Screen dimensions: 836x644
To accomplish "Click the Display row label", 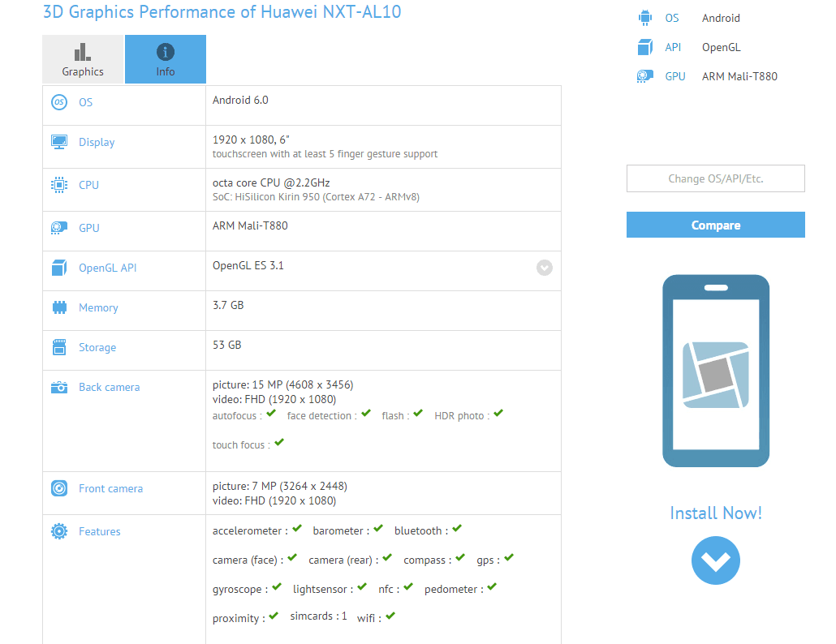I will (x=97, y=142).
